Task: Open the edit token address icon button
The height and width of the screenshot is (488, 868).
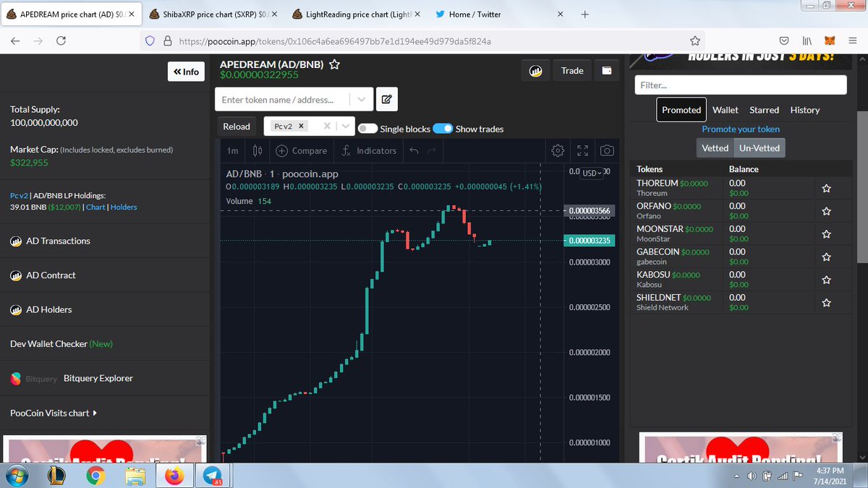Action: 386,99
